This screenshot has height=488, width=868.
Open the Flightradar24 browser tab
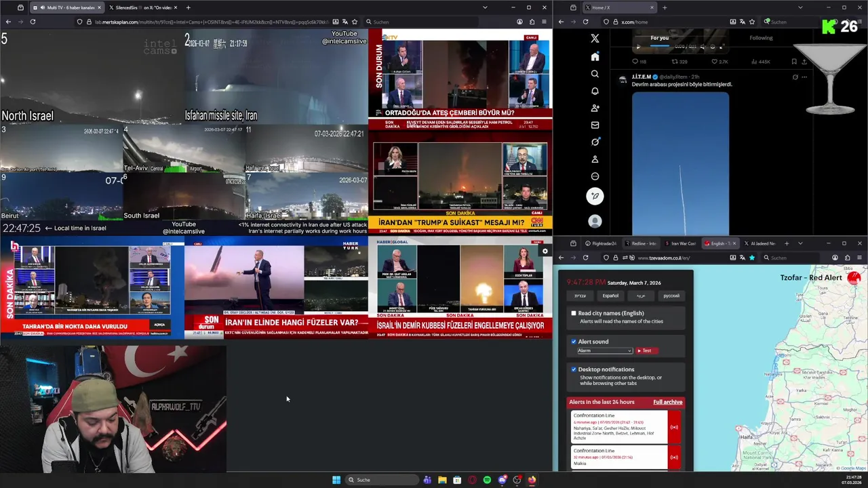(601, 243)
